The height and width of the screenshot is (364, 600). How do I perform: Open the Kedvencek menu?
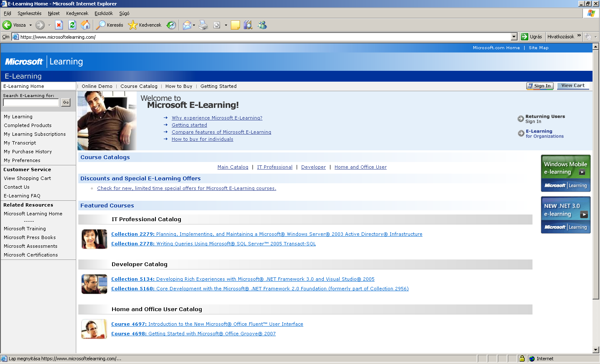[77, 13]
